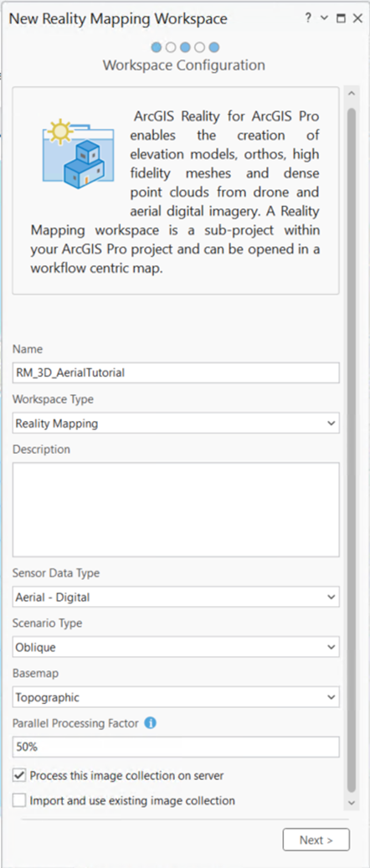Screen dimensions: 370x868
Task: Click the Help question mark icon
Action: [x=309, y=18]
